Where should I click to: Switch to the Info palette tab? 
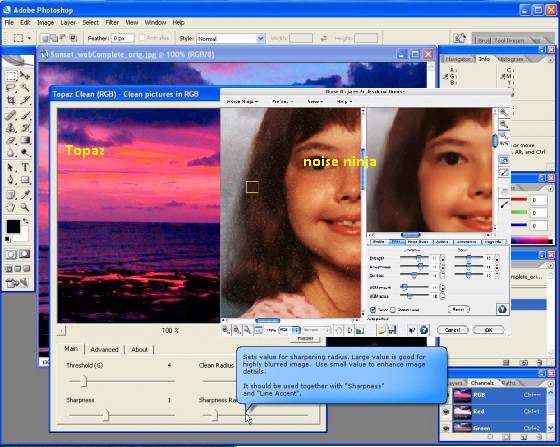coord(484,59)
